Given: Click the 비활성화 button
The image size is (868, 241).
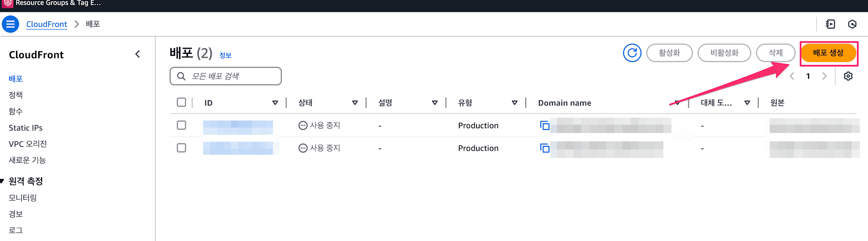Looking at the screenshot, I should 724,53.
